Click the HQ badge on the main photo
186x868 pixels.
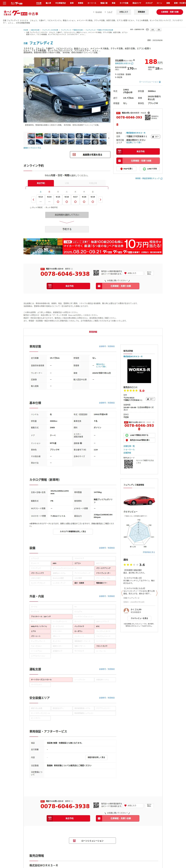(105, 114)
